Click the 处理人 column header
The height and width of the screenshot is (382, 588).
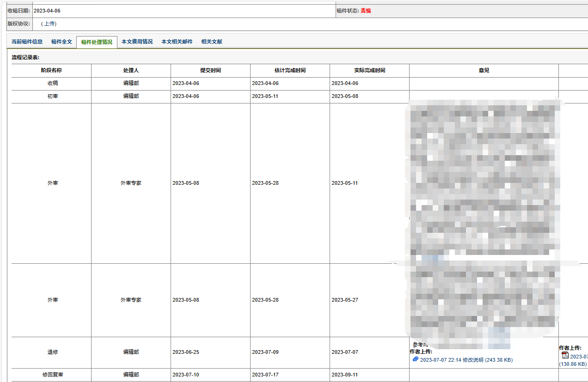(x=131, y=71)
